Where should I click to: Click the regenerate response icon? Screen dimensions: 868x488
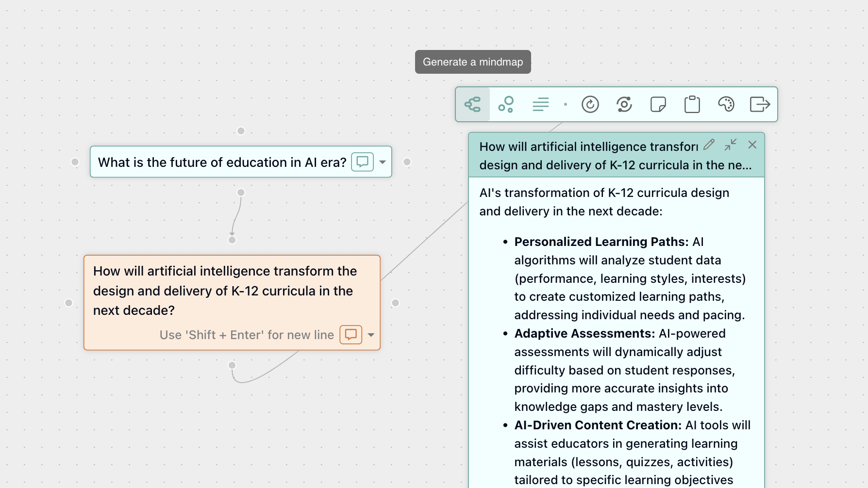point(591,104)
